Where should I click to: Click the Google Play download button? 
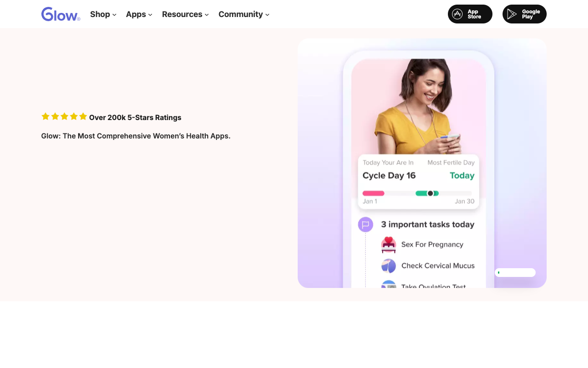tap(525, 14)
